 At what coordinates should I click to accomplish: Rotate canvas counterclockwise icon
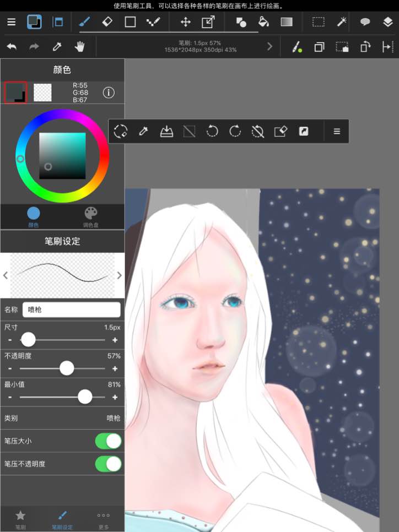pyautogui.click(x=212, y=131)
